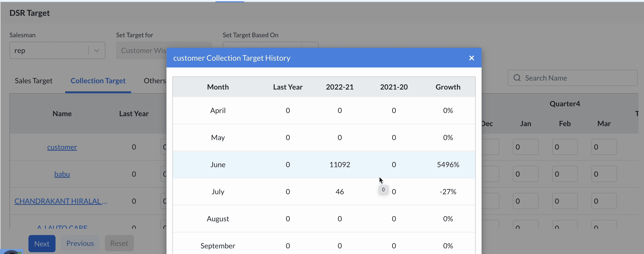Close the Collection Target History dialog

coord(471,58)
